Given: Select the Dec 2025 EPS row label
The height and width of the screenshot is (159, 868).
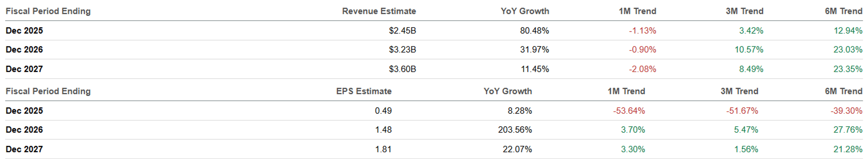Looking at the screenshot, I should 24,111.
